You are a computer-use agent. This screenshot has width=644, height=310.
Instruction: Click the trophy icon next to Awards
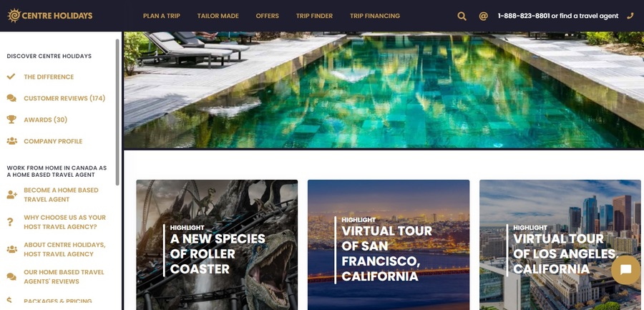11,120
